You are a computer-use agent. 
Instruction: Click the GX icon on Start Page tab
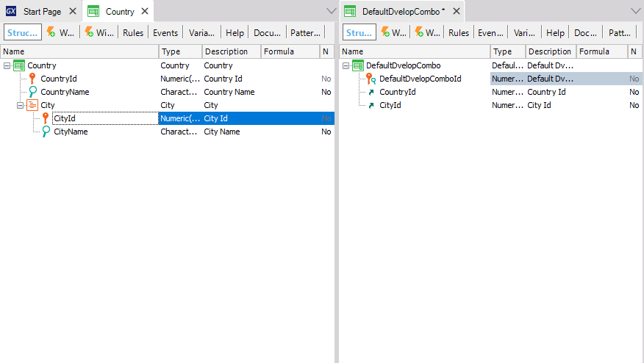(x=11, y=11)
